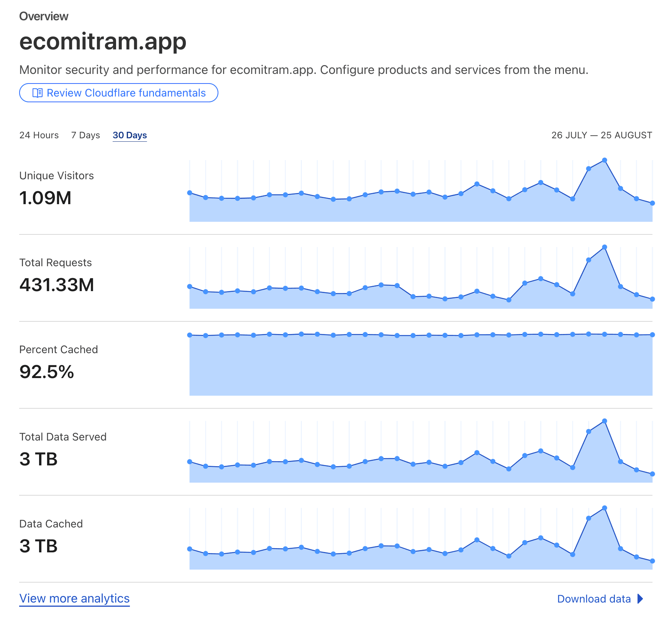The image size is (672, 619).
Task: Click the peak point on Total Data Served chart
Action: pyautogui.click(x=605, y=421)
